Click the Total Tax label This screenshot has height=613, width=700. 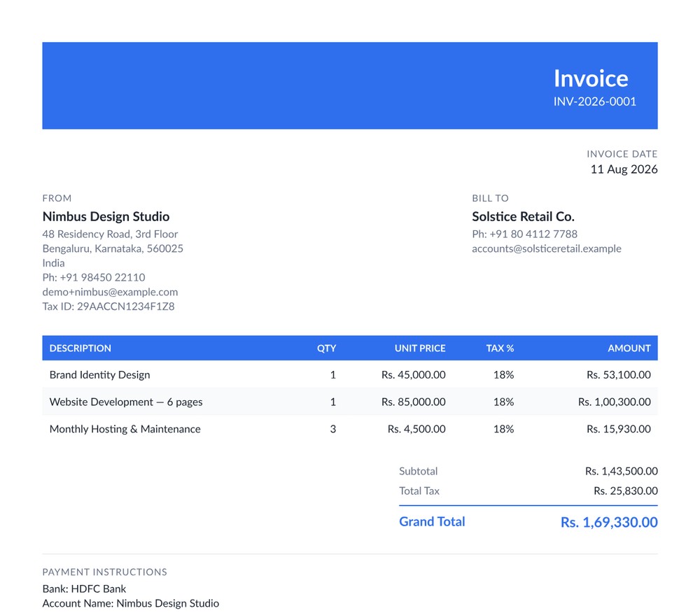(x=419, y=491)
